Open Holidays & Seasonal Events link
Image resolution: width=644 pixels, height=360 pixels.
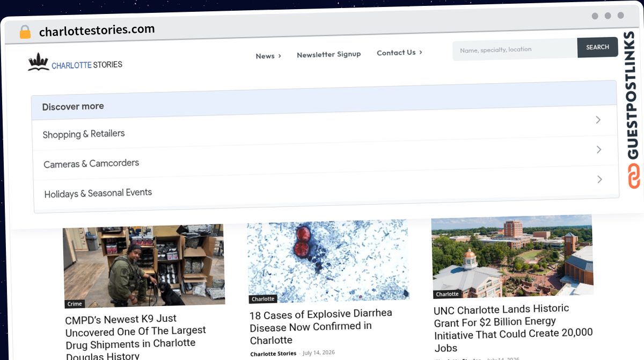[98, 193]
